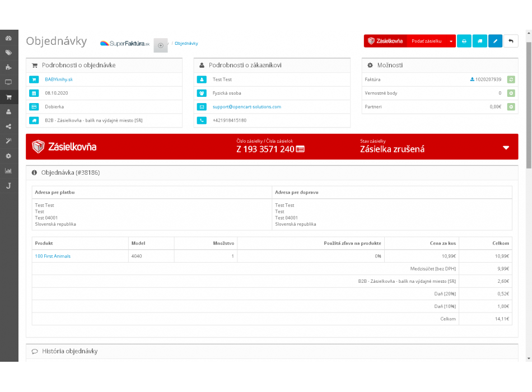Click the scrollbar down arrow

[529, 358]
